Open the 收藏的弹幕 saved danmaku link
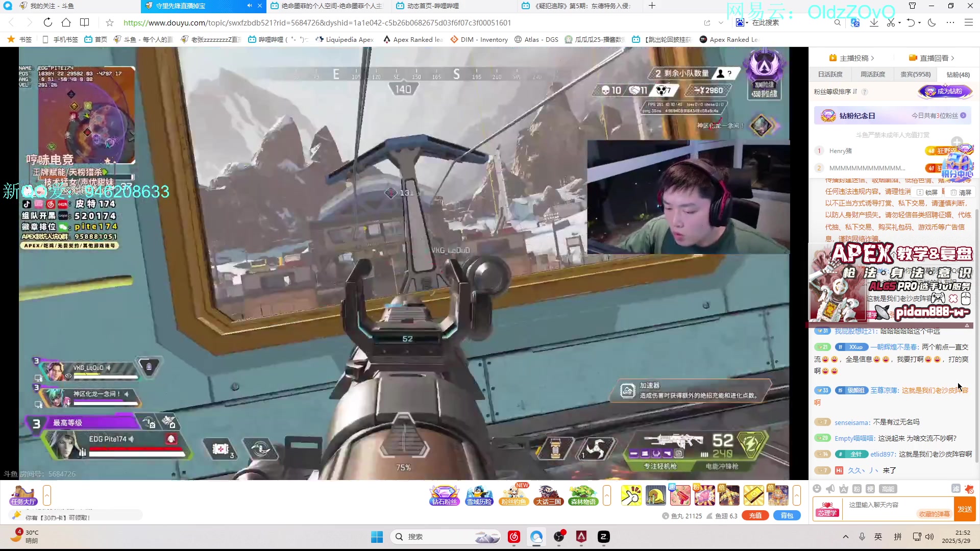The height and width of the screenshot is (551, 980). [934, 514]
